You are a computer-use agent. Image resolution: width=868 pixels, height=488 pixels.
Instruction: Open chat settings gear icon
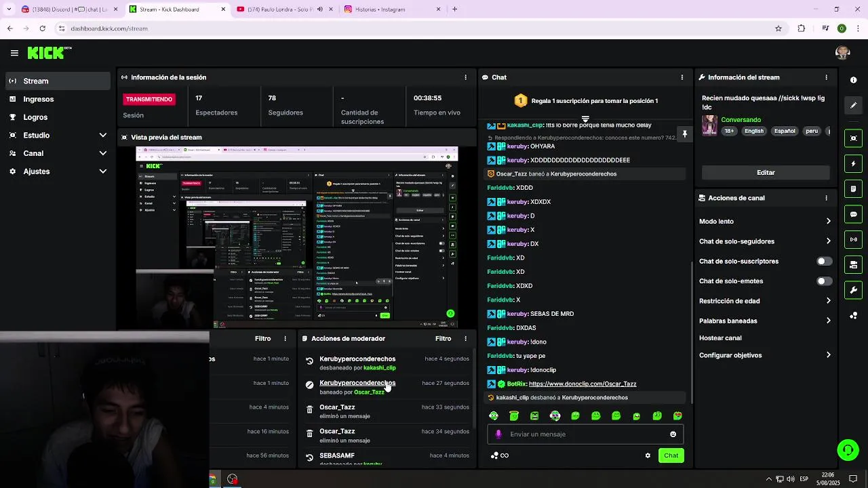point(648,455)
